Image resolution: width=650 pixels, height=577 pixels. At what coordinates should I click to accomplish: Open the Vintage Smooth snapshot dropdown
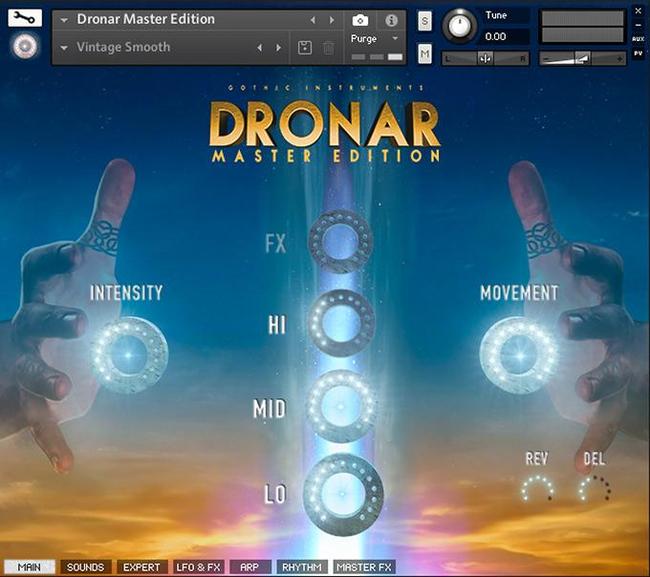point(64,48)
